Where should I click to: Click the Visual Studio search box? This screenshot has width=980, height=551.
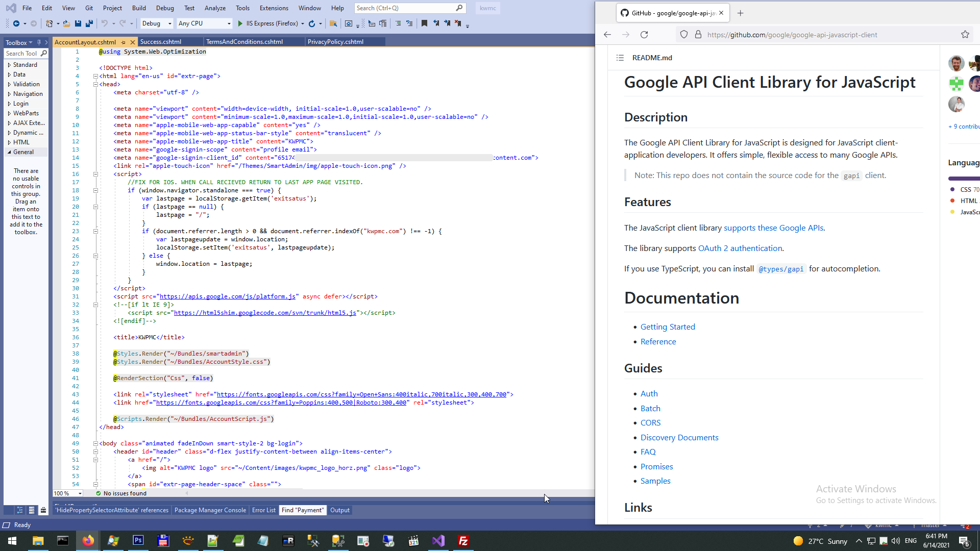[403, 8]
